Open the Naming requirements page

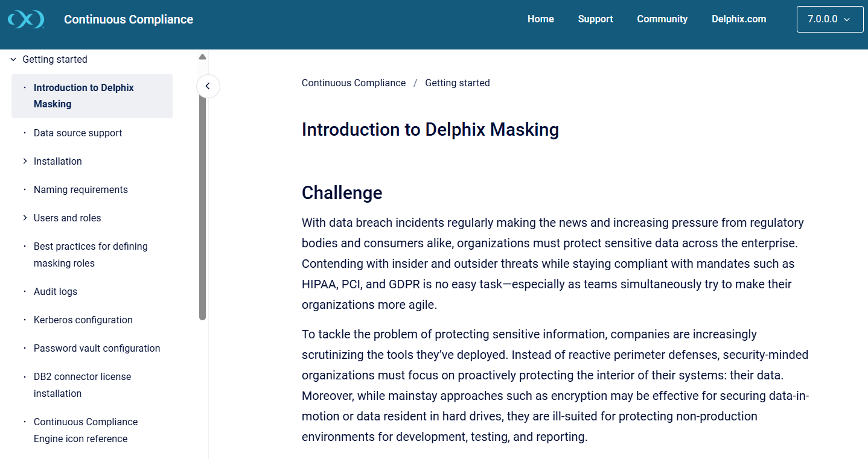tap(80, 189)
